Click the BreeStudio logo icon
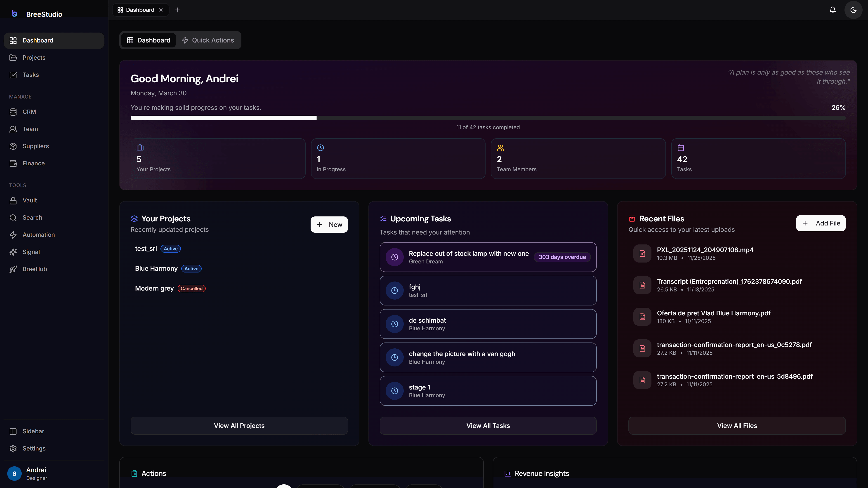Viewport: 868px width, 488px height. [x=14, y=14]
